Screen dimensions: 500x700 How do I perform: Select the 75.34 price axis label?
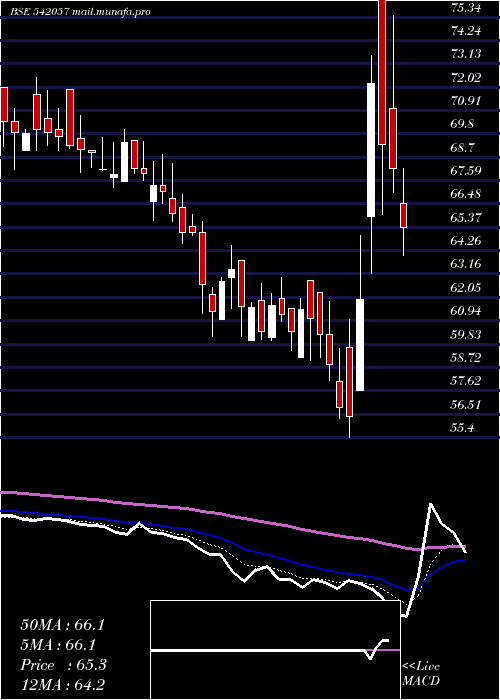click(466, 8)
